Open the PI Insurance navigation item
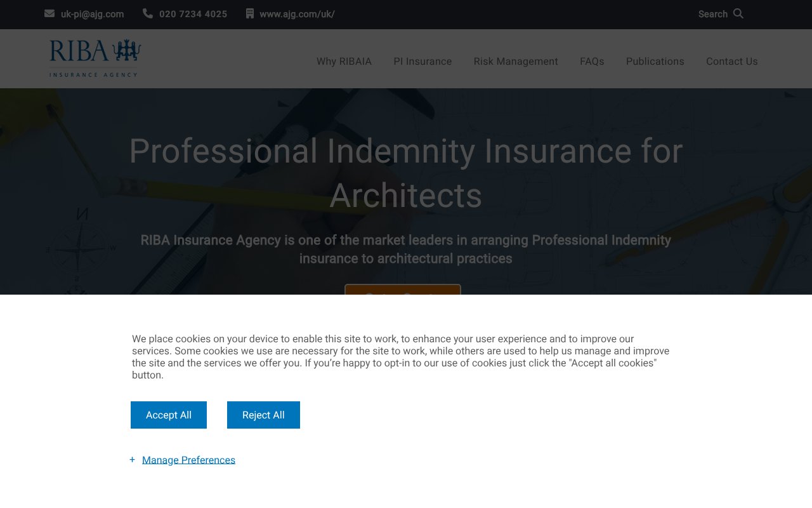This screenshot has width=812, height=508. [x=422, y=61]
